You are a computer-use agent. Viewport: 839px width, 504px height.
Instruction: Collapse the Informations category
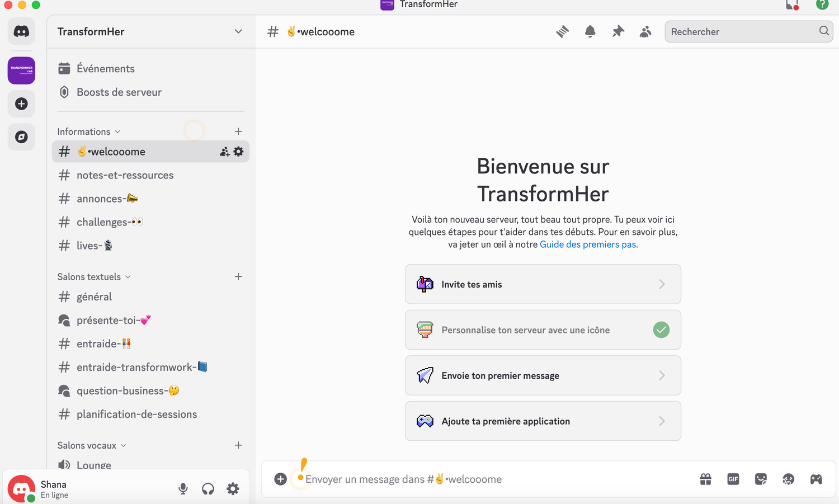point(89,131)
